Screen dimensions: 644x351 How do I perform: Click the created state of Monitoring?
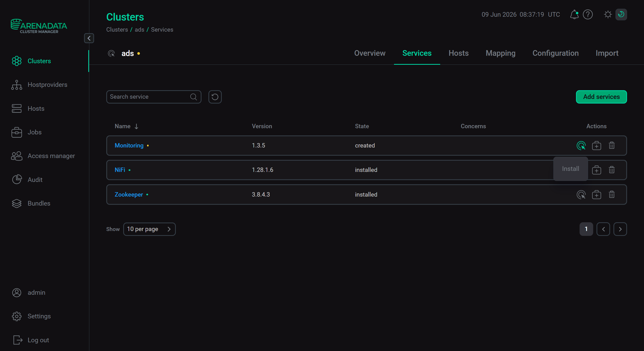(x=365, y=145)
